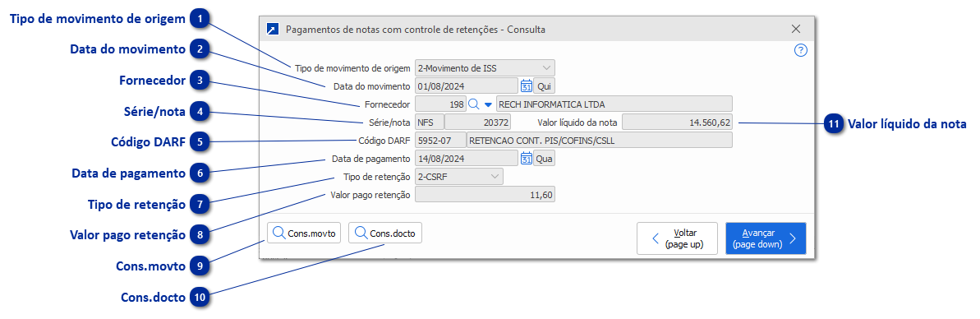Click the Voltar (page up) button
Image resolution: width=980 pixels, height=319 pixels.
[678, 238]
